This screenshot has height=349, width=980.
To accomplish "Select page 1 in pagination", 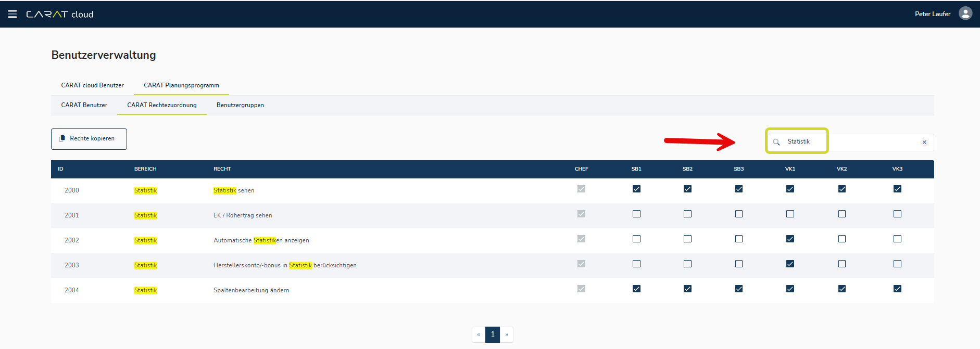I will tap(493, 334).
